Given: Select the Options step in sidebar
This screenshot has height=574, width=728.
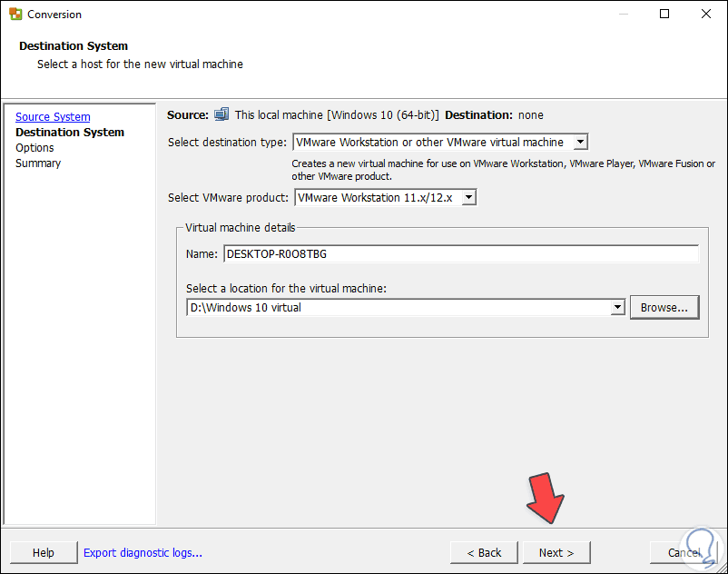Looking at the screenshot, I should click(34, 148).
